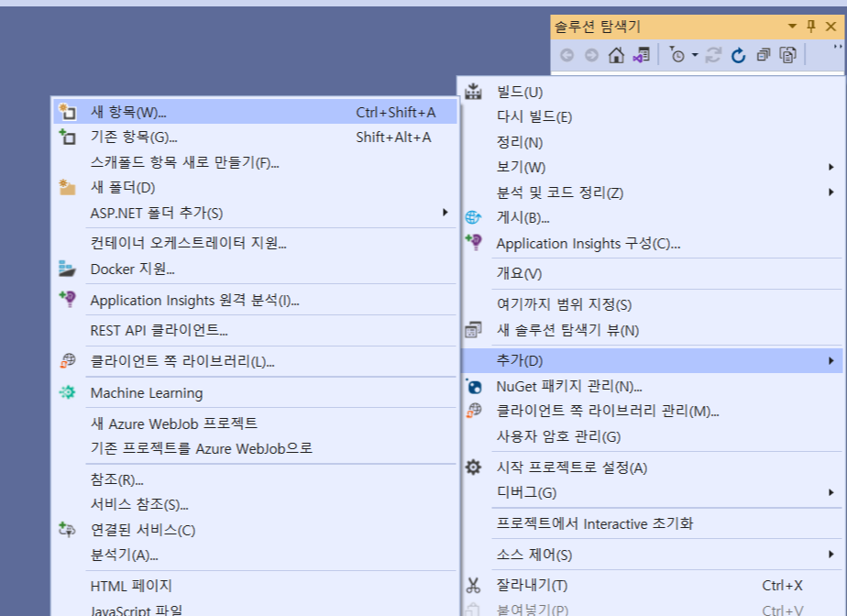This screenshot has height=616, width=847.
Task: Select Docker 지원... menu entry
Action: point(255,269)
